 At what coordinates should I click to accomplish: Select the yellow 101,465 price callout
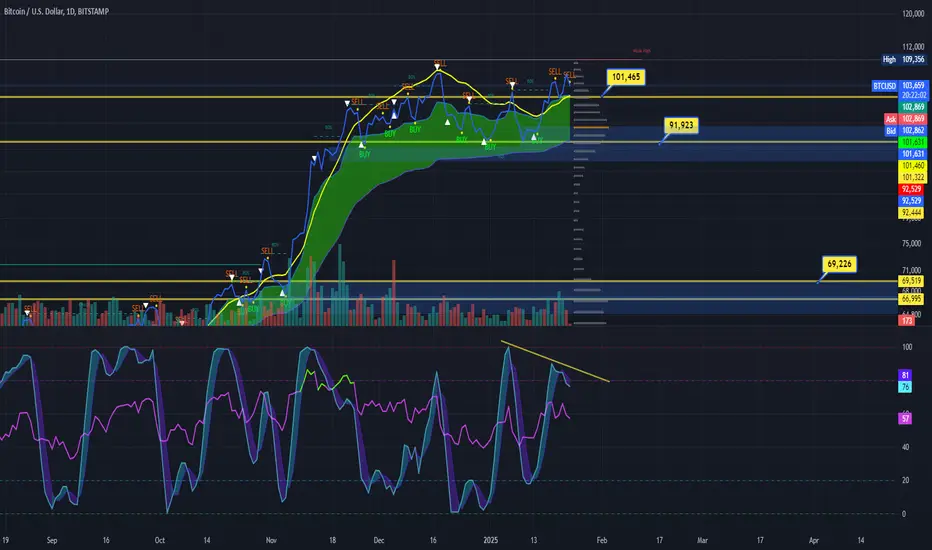[626, 77]
